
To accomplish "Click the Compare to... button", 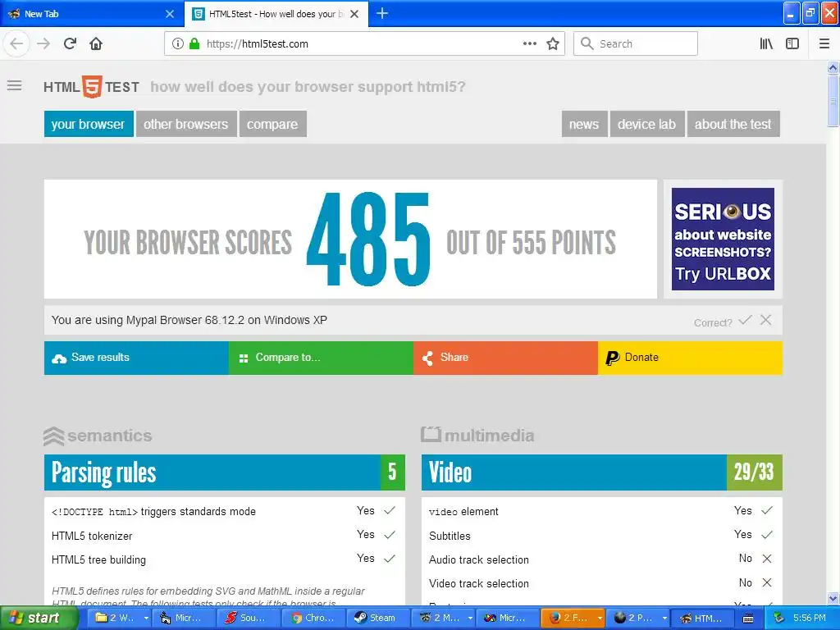I will click(321, 358).
